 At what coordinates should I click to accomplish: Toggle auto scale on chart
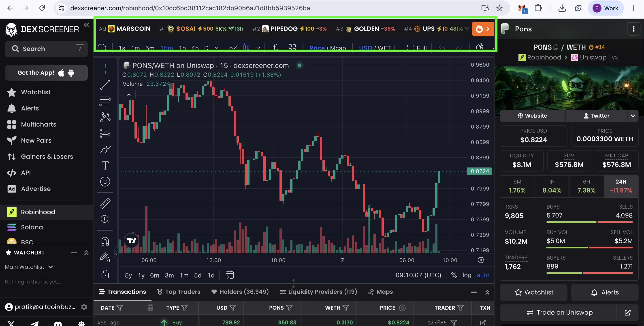click(483, 275)
